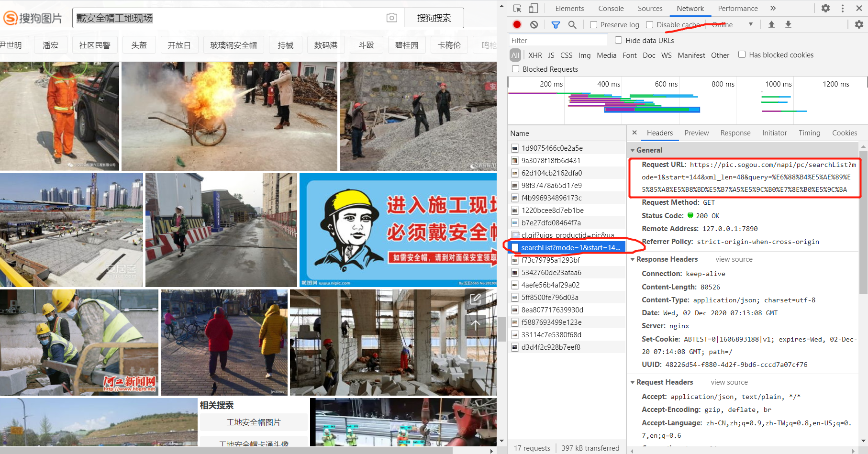Toggle Hide data URLs

pyautogui.click(x=619, y=40)
